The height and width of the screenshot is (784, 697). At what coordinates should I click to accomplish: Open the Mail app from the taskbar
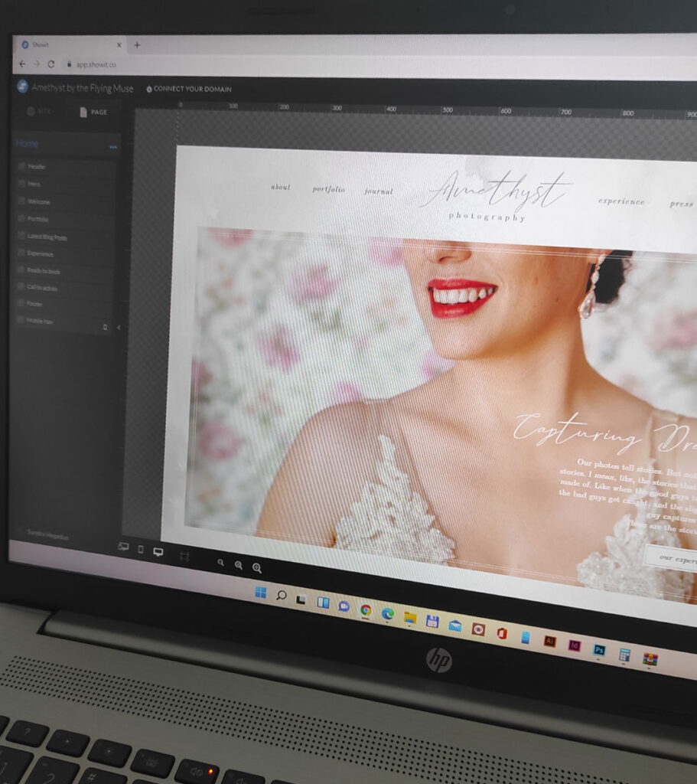click(455, 626)
